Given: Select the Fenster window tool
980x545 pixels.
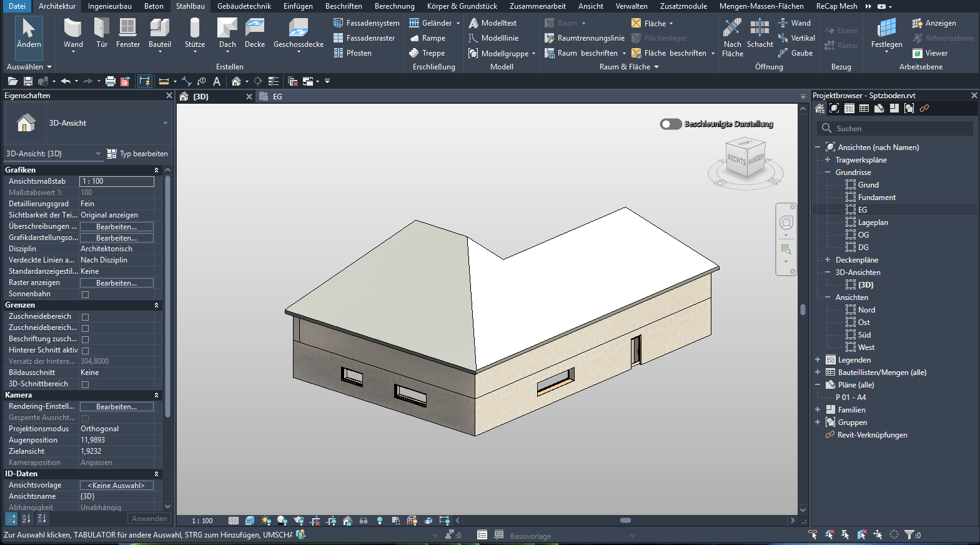Looking at the screenshot, I should 128,33.
